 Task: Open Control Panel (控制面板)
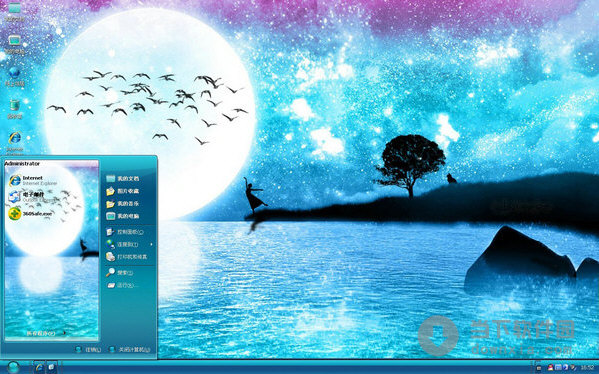125,232
